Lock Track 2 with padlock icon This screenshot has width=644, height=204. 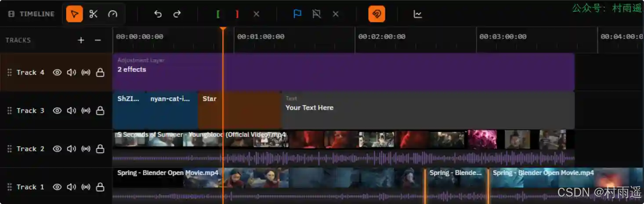point(100,149)
